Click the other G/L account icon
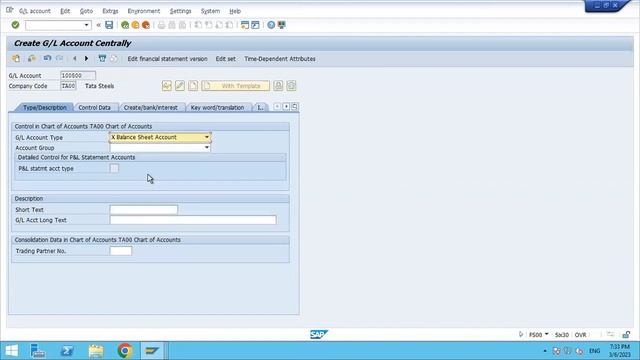Viewport: 640px width, 360px height. pos(16,58)
